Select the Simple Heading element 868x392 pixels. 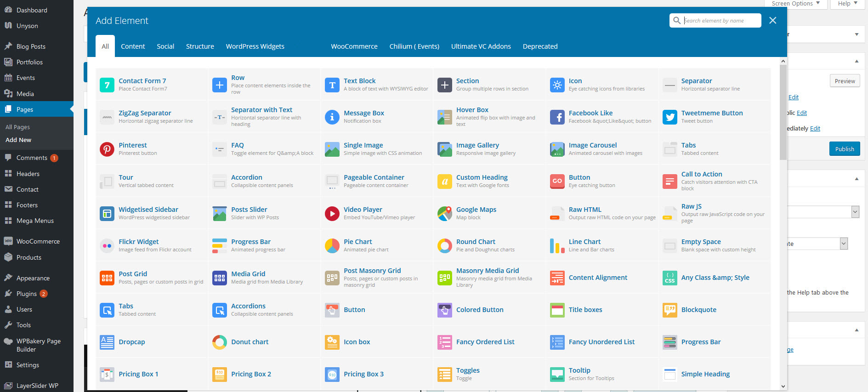(715, 375)
